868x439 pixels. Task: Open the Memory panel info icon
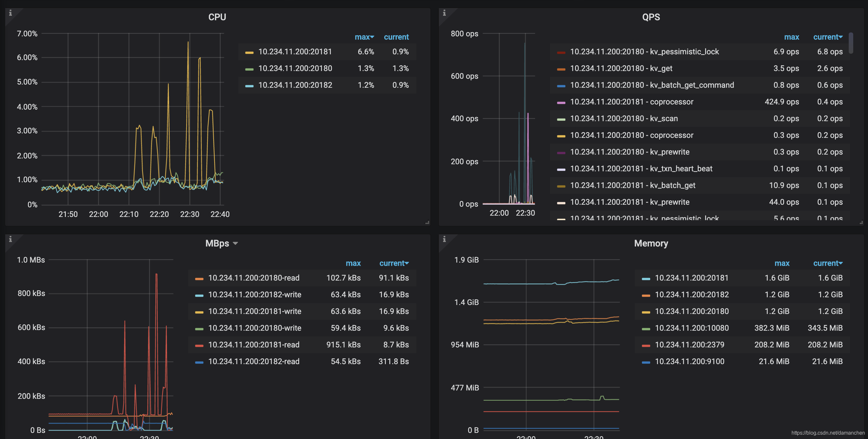tap(444, 239)
